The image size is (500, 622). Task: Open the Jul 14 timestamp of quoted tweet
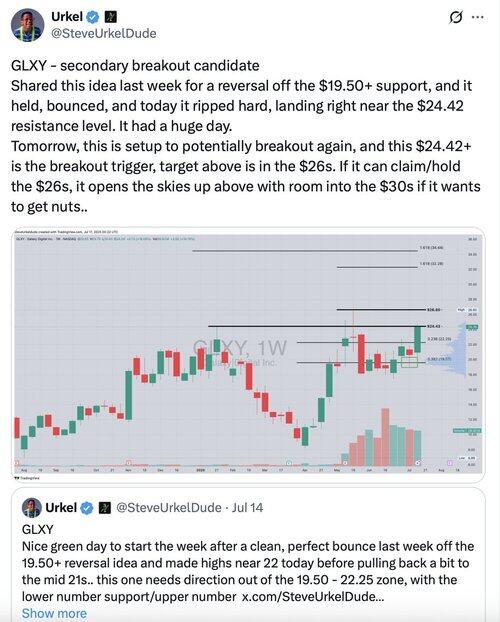pyautogui.click(x=247, y=508)
